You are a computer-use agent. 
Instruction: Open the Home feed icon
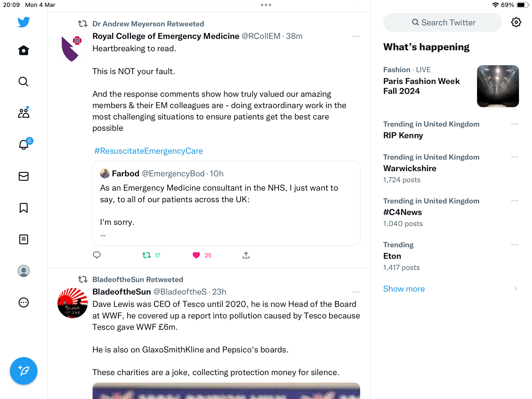(x=24, y=50)
